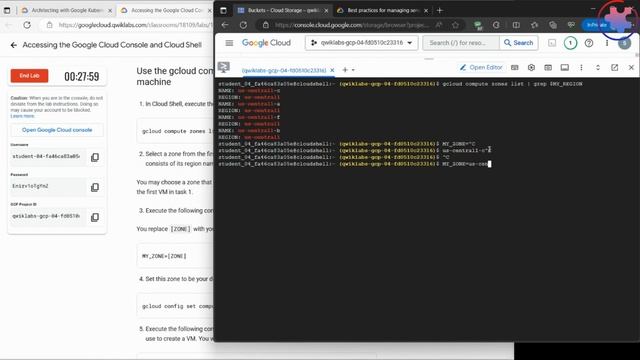Click the Google Cloud logo
Screen dimensions: 640x360
point(266,43)
